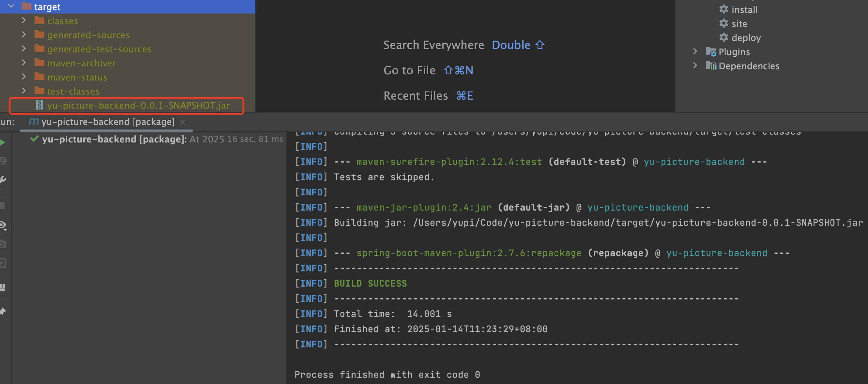Image resolution: width=868 pixels, height=384 pixels.
Task: Expand the maven-archiver folder
Action: 24,63
